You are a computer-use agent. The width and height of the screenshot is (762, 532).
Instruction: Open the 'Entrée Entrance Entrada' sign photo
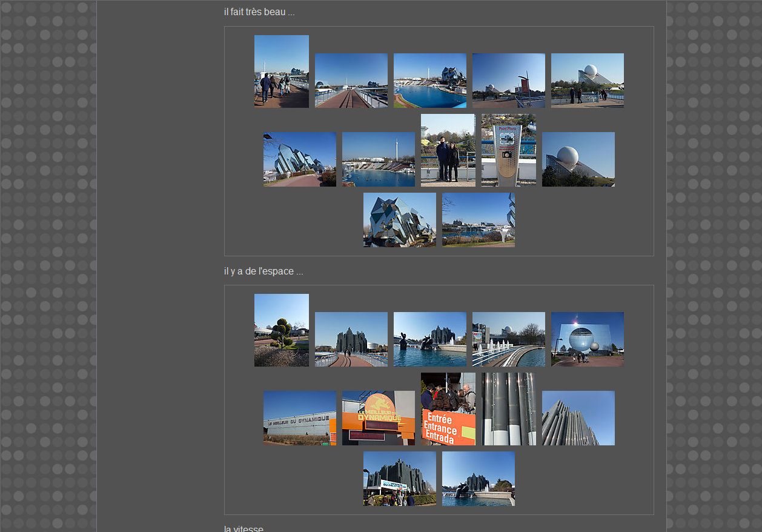point(448,409)
